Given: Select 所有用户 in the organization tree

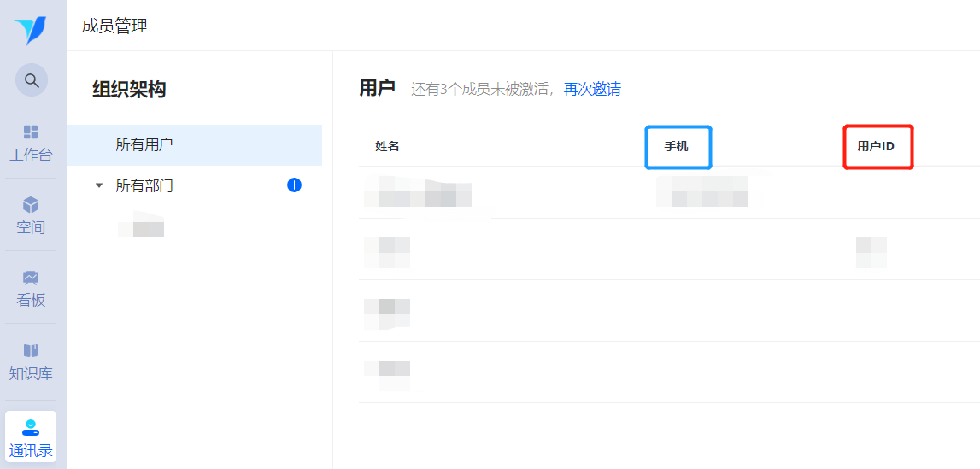Looking at the screenshot, I should pos(144,144).
